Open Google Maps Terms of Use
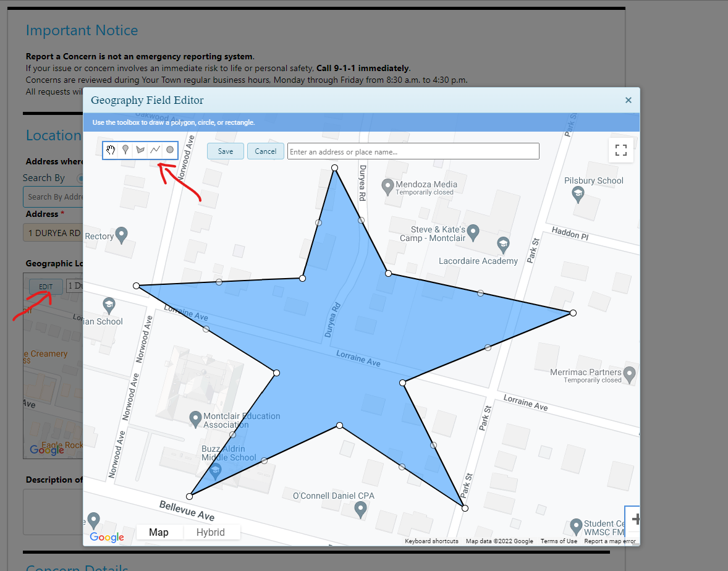 click(559, 541)
